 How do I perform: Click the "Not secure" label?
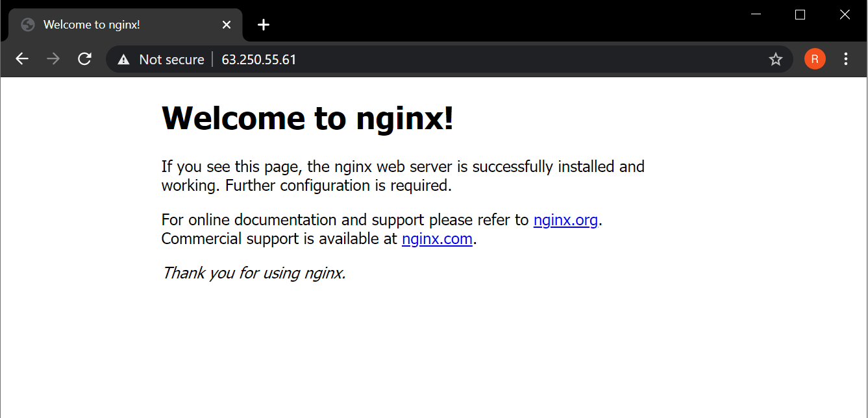click(x=171, y=60)
